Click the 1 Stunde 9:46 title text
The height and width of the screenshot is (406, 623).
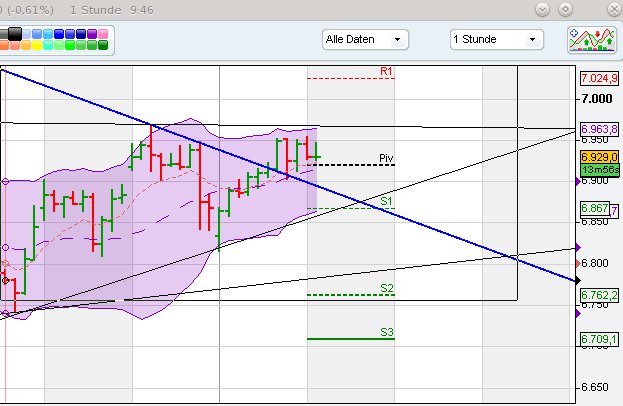click(x=112, y=10)
